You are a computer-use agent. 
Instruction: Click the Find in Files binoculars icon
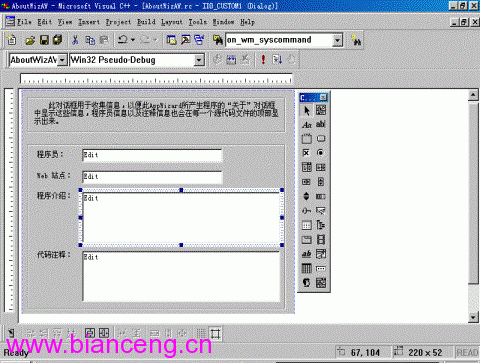pyautogui.click(x=218, y=40)
